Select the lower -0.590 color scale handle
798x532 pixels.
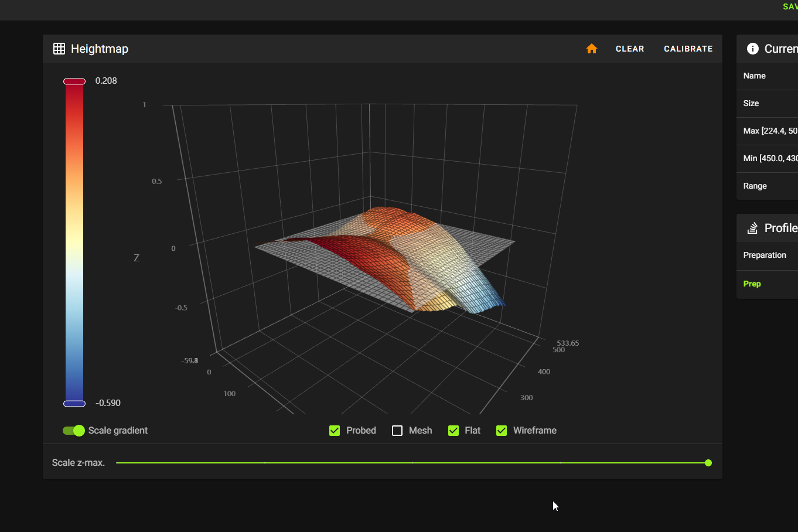[74, 404]
